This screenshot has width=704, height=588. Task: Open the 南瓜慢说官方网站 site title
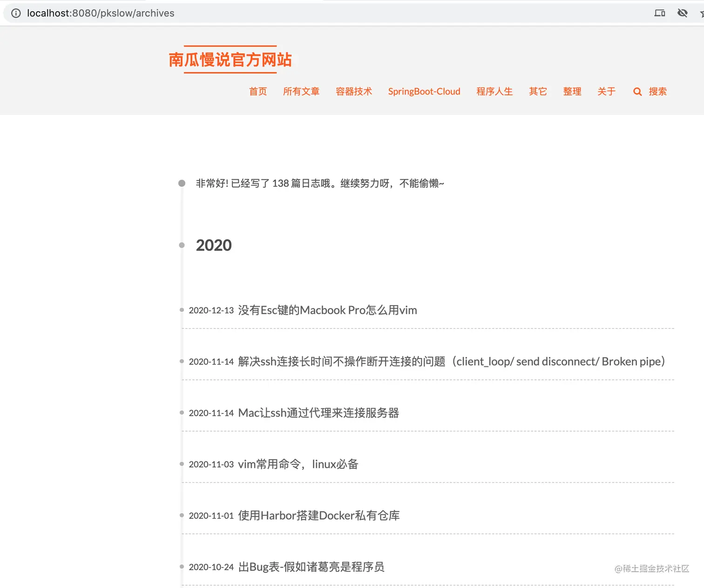pyautogui.click(x=230, y=60)
